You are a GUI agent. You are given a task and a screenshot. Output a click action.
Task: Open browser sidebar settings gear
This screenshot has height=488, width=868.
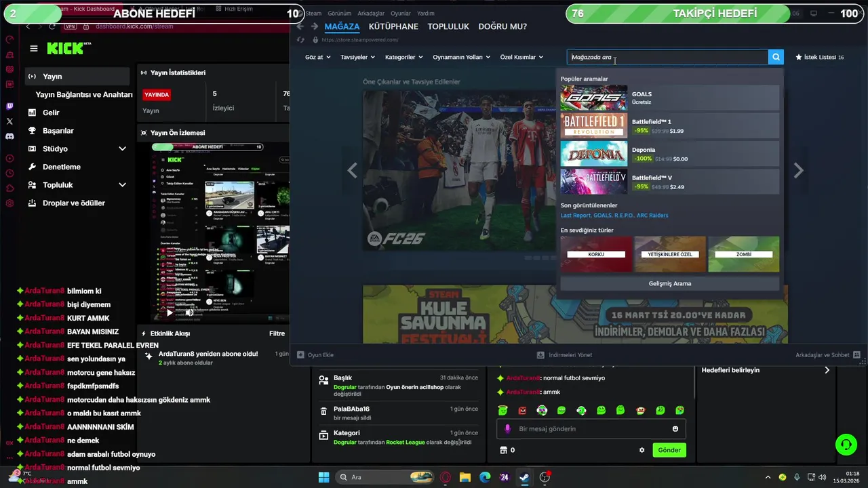tap(9, 203)
